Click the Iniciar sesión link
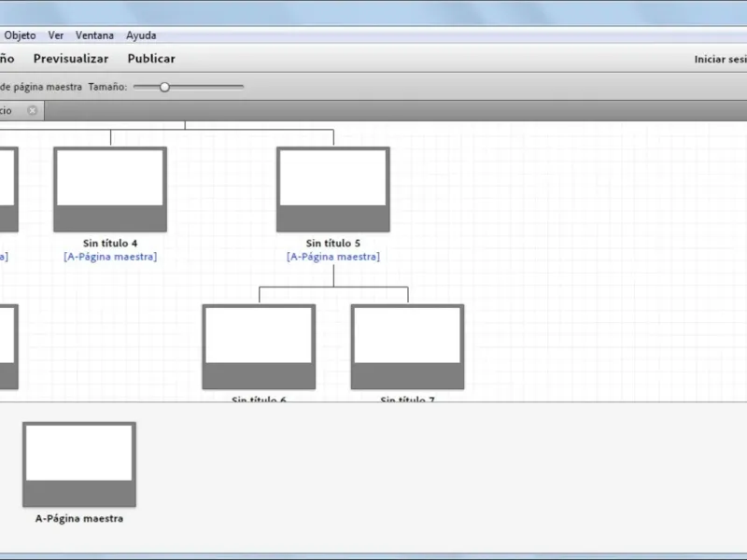 pos(720,59)
